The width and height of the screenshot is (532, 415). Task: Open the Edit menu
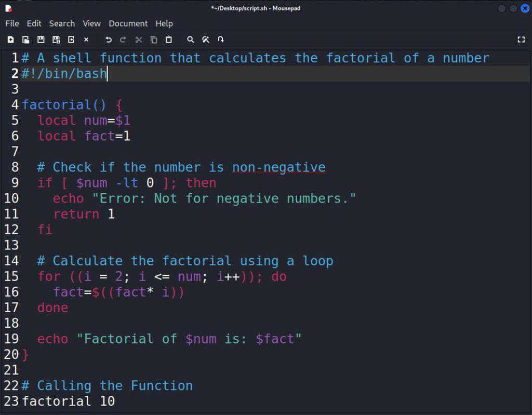34,23
